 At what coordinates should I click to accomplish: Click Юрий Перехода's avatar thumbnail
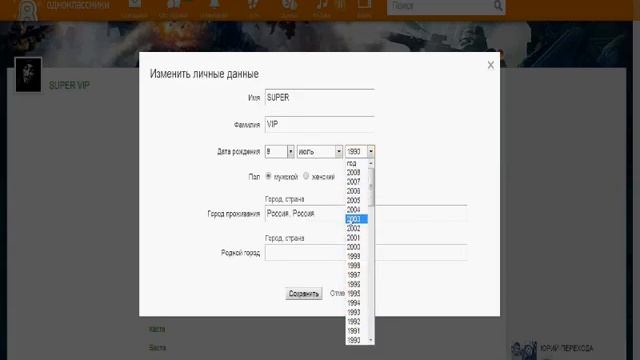[524, 350]
